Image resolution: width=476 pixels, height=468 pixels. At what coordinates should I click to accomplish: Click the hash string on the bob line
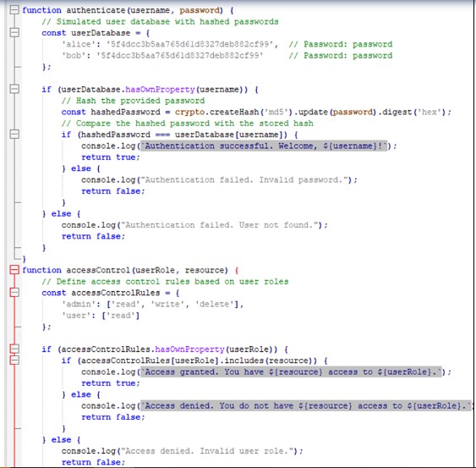pos(180,56)
